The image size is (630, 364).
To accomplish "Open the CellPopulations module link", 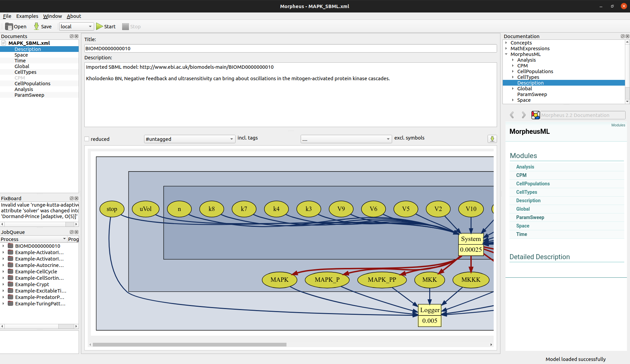I will coord(533,184).
